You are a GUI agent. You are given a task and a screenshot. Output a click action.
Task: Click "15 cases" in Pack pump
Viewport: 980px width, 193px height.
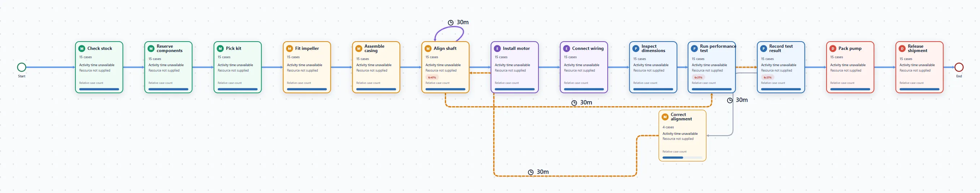click(x=837, y=57)
